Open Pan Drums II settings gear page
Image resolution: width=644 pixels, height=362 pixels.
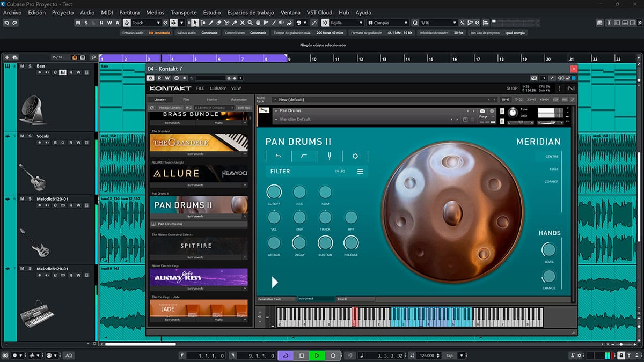point(355,156)
